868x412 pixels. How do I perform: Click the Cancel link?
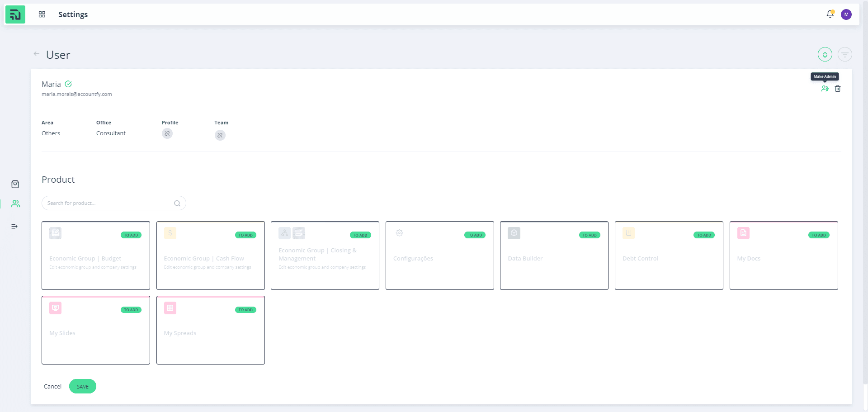(x=52, y=387)
